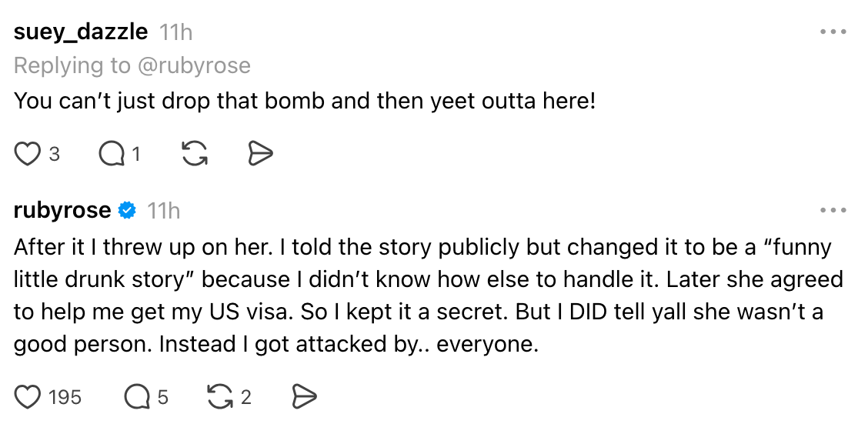868x434 pixels.
Task: Repost suey_dazzle's comment
Action: point(195,155)
